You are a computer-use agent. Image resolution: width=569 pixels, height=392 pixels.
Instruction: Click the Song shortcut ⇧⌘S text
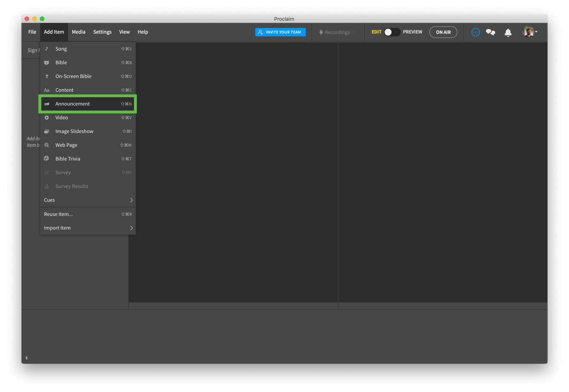[126, 49]
